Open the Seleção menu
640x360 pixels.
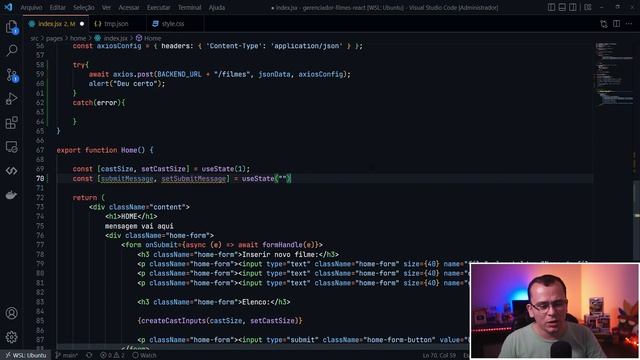click(x=84, y=7)
